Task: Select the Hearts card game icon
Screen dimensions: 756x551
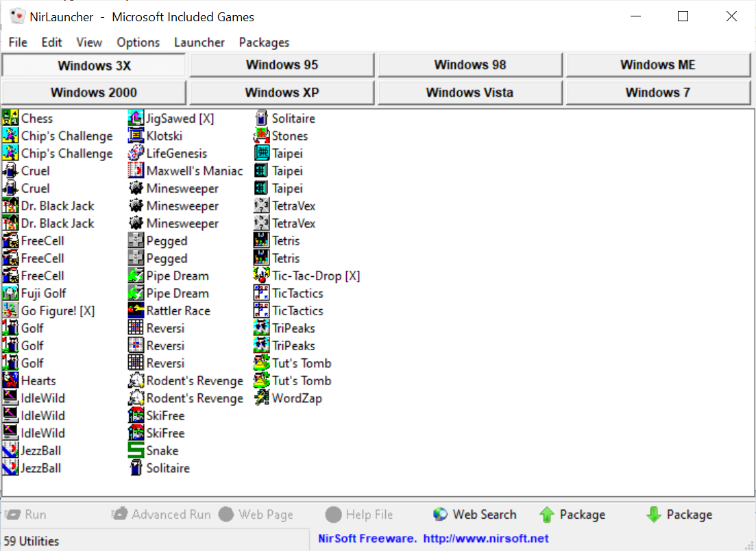Action: point(10,380)
